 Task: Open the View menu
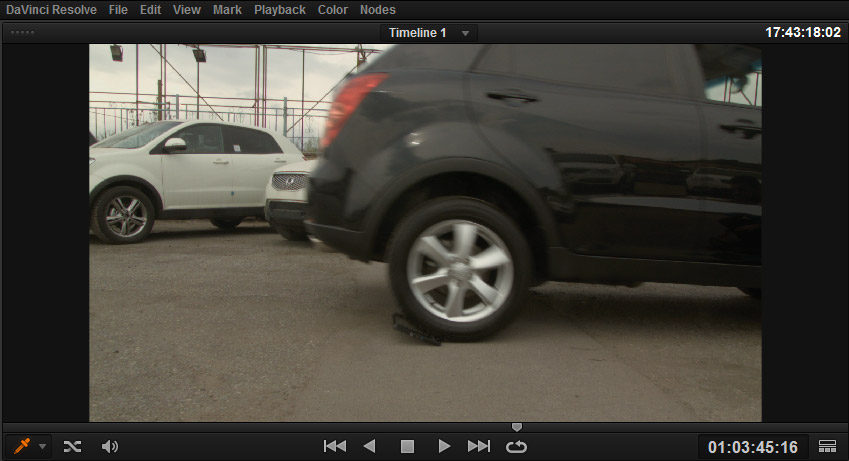pyautogui.click(x=187, y=10)
